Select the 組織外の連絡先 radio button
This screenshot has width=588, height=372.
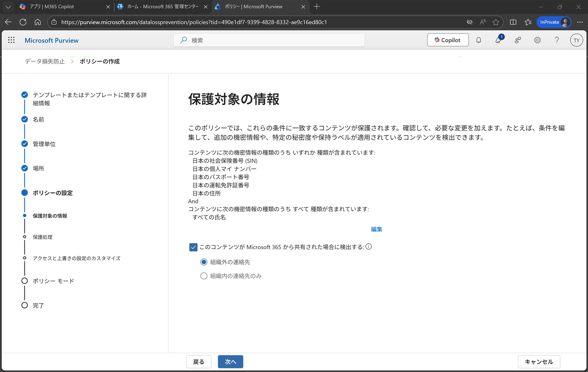204,262
